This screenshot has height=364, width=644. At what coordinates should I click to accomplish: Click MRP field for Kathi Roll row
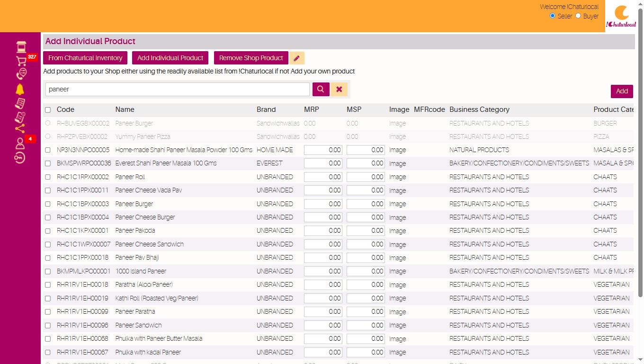coord(323,298)
